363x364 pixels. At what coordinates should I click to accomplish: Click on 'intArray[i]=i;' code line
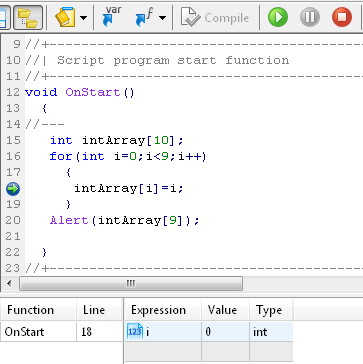[x=129, y=188]
